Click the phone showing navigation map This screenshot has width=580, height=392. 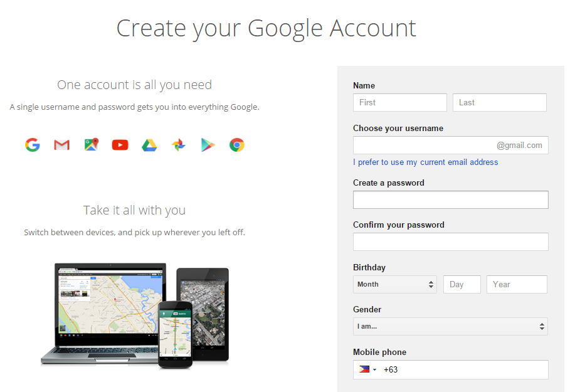[x=176, y=335]
